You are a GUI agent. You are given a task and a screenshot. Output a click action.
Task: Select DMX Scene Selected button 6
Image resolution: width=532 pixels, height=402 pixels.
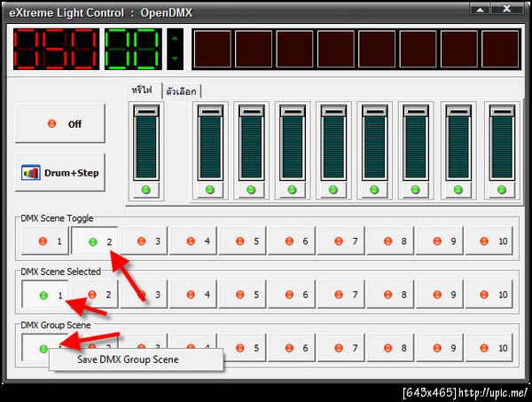point(292,295)
